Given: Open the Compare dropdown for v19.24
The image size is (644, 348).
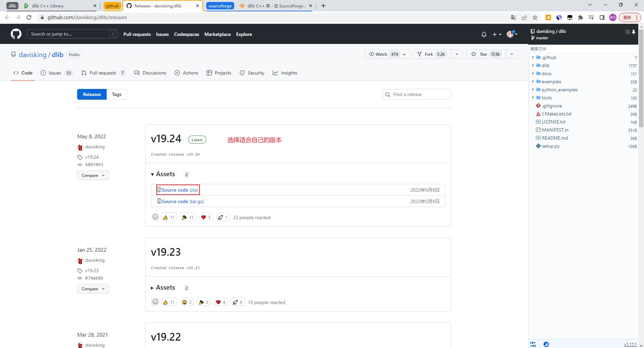Looking at the screenshot, I should pos(93,175).
